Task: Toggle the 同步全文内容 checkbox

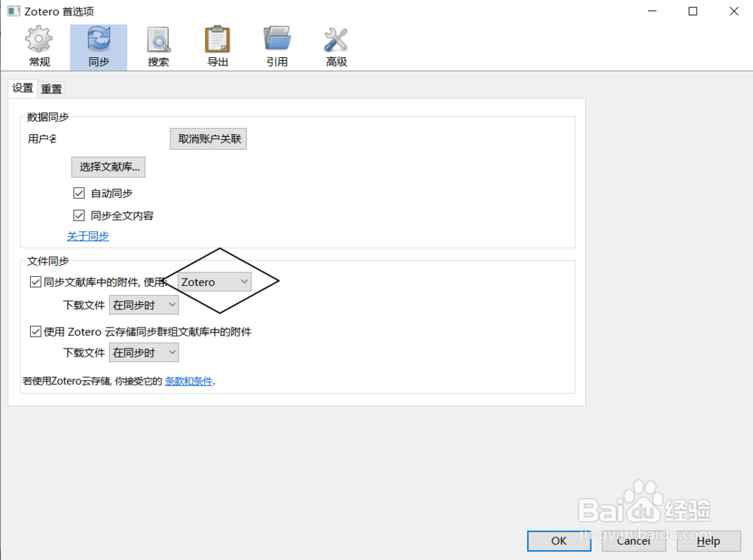Action: [x=79, y=215]
